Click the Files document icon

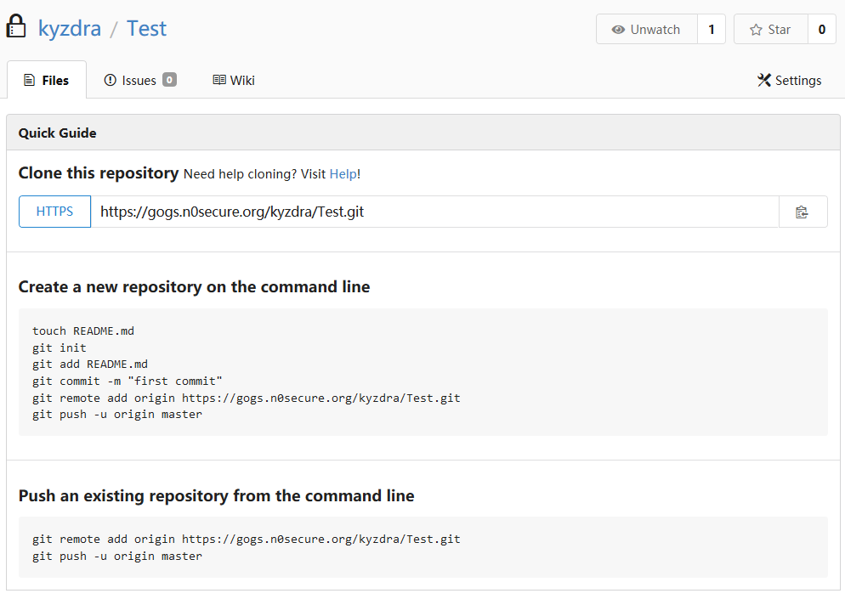(x=30, y=80)
